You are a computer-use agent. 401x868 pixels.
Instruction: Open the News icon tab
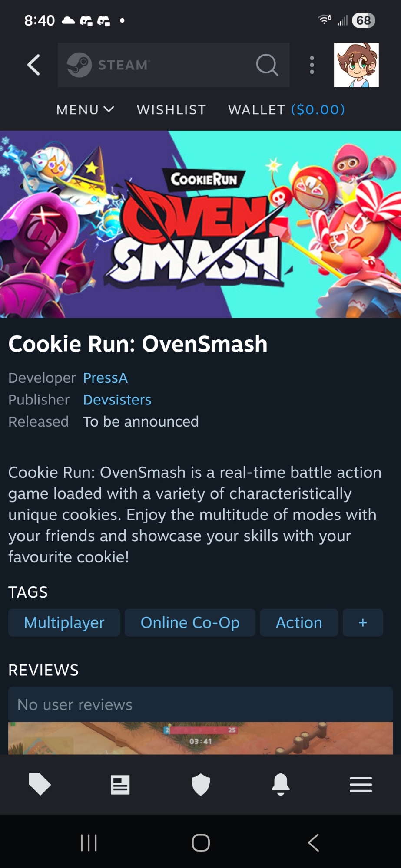(120, 784)
